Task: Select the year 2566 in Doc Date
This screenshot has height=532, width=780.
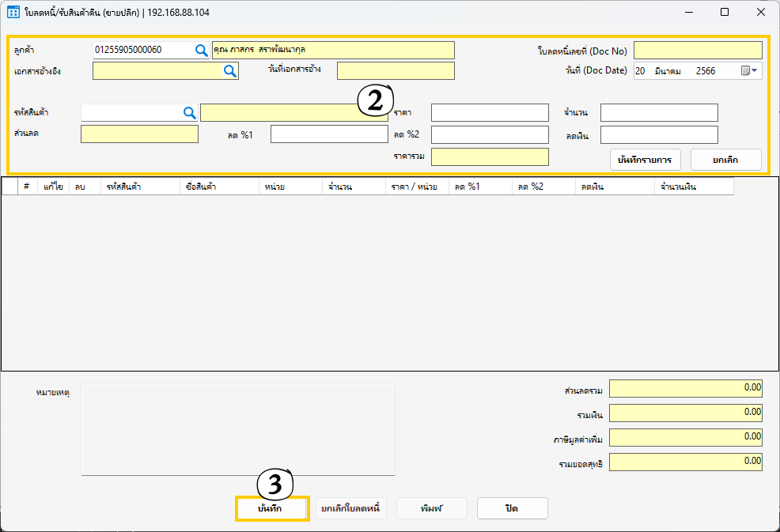Action: [x=706, y=71]
